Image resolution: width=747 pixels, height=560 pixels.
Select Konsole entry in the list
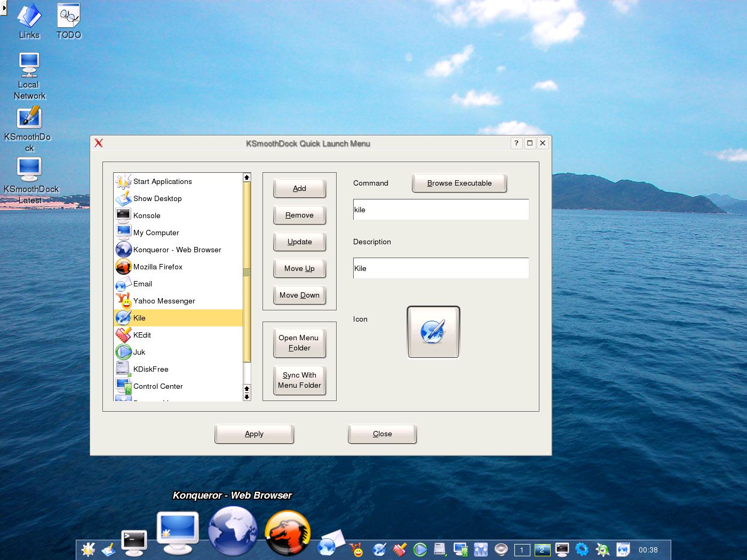pyautogui.click(x=147, y=215)
